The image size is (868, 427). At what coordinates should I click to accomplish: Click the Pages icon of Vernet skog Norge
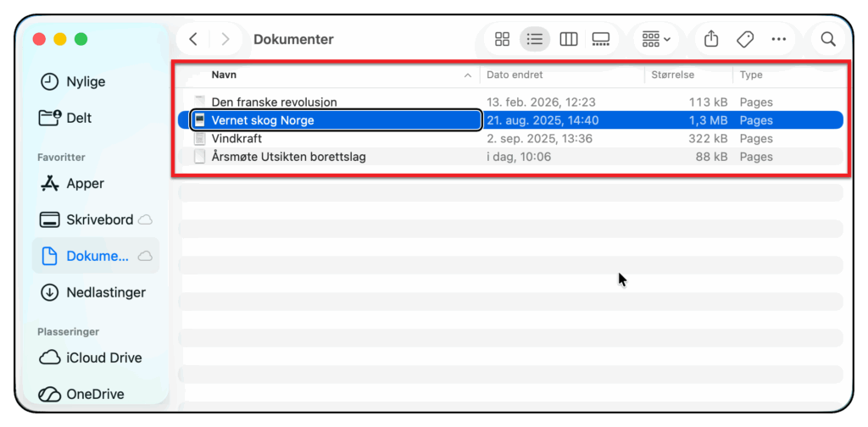pos(200,120)
